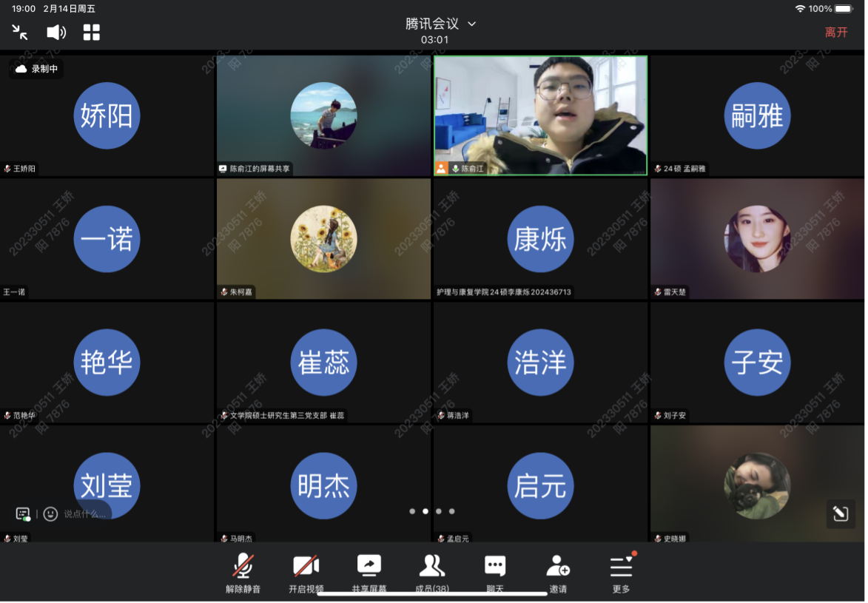Expand the 腾讯会议 title dropdown arrow
868x603 pixels.
point(472,24)
